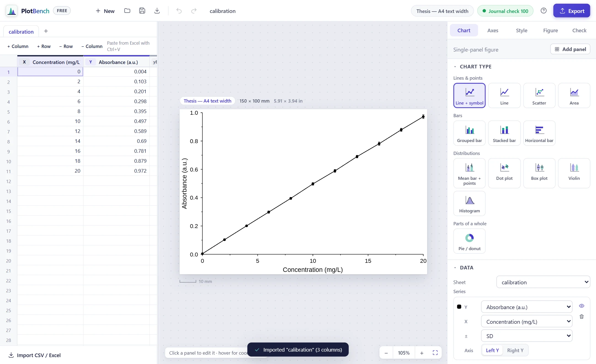Open the X Concentration dropdown
This screenshot has height=364, width=596.
click(x=526, y=322)
